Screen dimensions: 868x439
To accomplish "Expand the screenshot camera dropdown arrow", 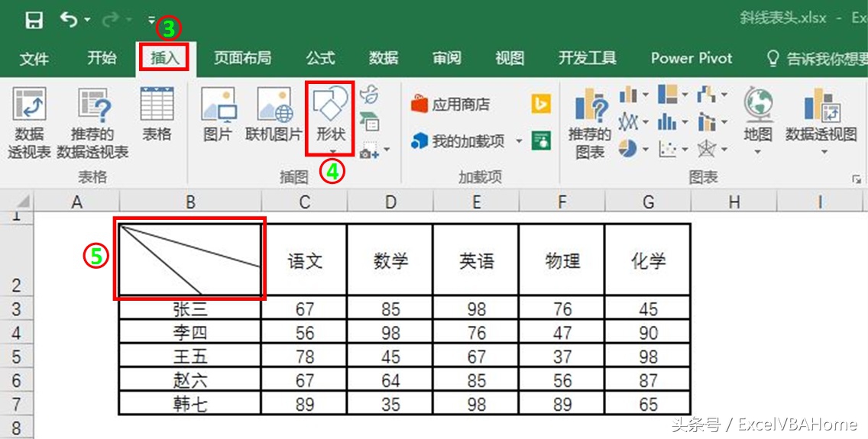I will tap(387, 150).
